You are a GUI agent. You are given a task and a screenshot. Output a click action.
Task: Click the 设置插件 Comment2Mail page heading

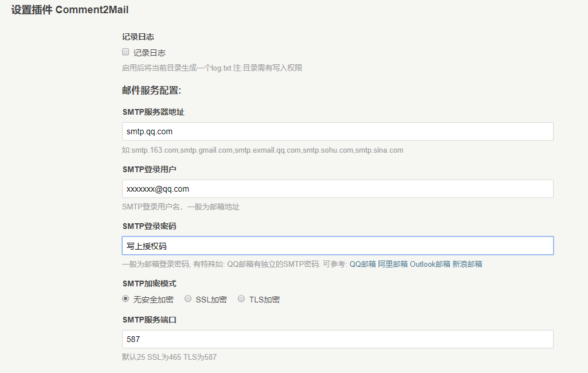[x=70, y=10]
